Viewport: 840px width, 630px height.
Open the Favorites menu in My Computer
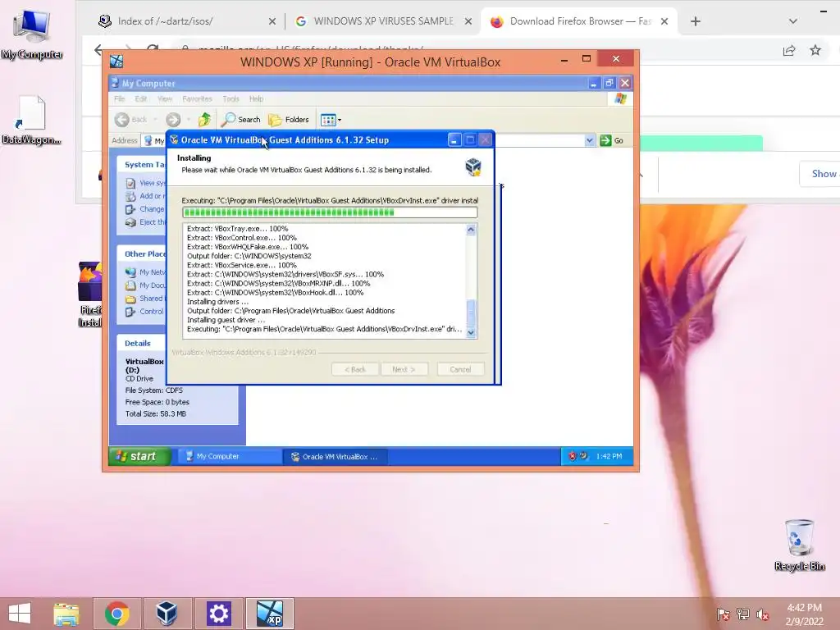tap(197, 98)
